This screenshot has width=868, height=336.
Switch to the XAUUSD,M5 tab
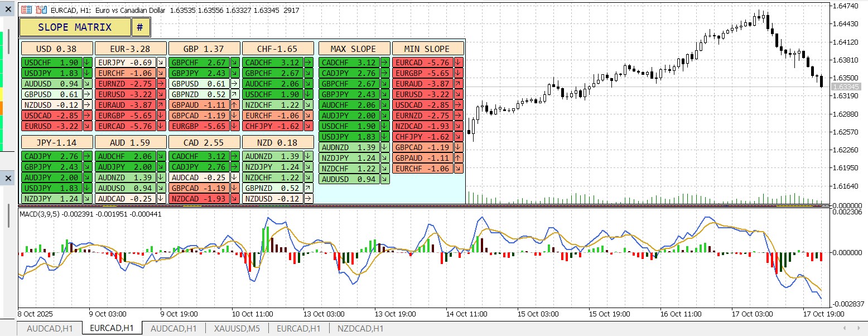coord(237,329)
